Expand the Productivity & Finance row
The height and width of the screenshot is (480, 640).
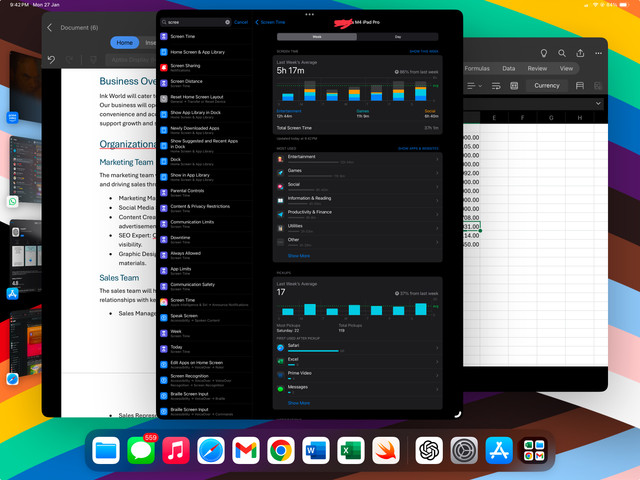click(x=358, y=214)
